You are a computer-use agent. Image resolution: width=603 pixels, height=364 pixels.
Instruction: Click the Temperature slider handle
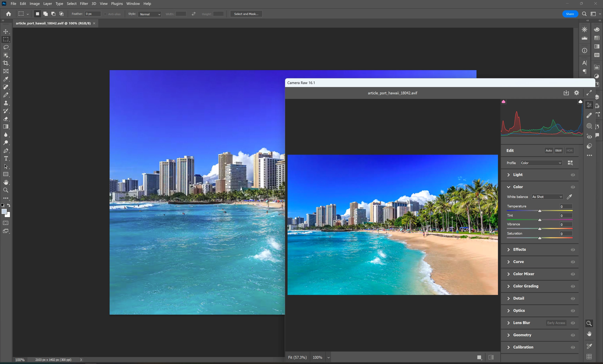(540, 211)
